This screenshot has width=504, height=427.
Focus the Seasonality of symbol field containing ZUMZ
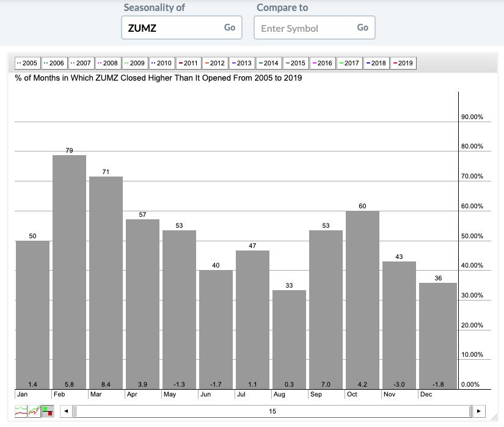tap(181, 27)
